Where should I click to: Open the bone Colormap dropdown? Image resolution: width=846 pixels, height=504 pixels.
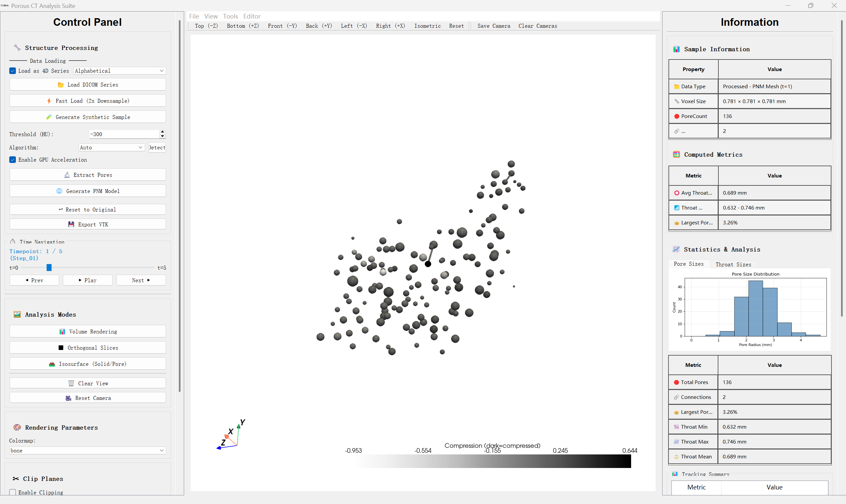click(x=88, y=450)
